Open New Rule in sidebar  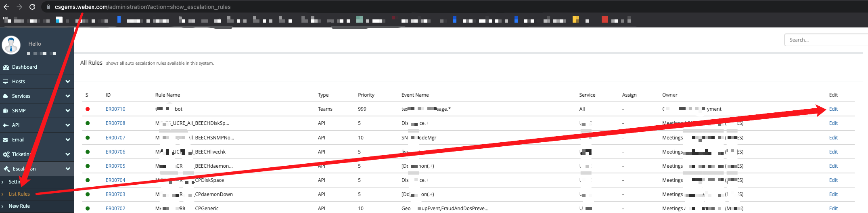point(19,206)
